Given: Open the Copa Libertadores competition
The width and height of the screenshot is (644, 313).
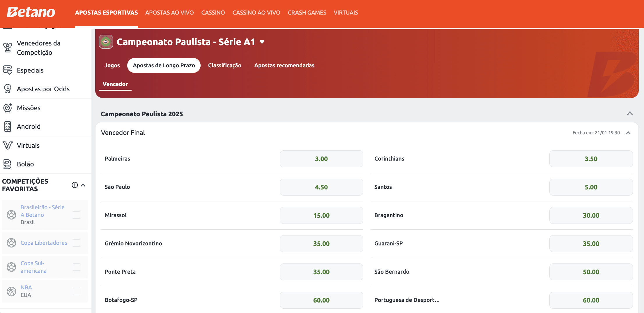Looking at the screenshot, I should click(x=44, y=243).
